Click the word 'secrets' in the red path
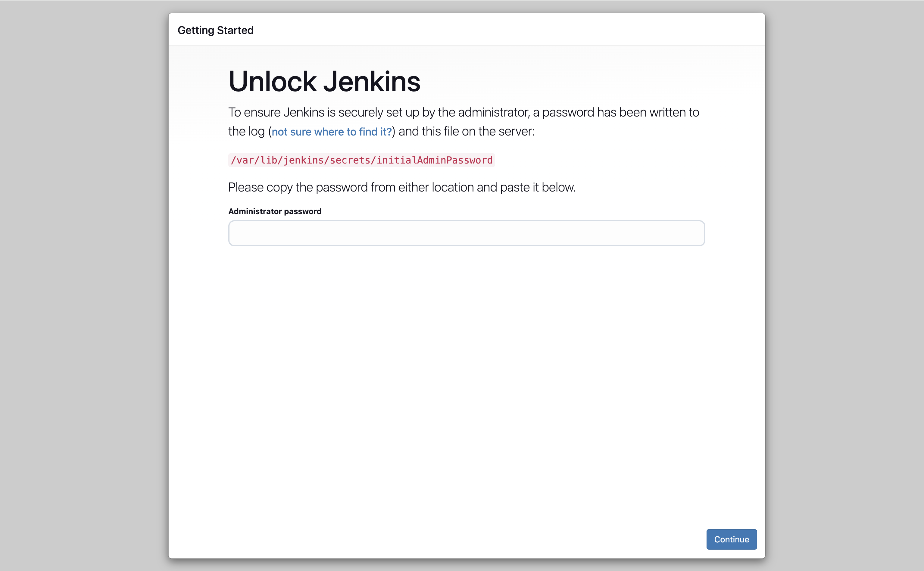The image size is (924, 571). click(x=350, y=160)
